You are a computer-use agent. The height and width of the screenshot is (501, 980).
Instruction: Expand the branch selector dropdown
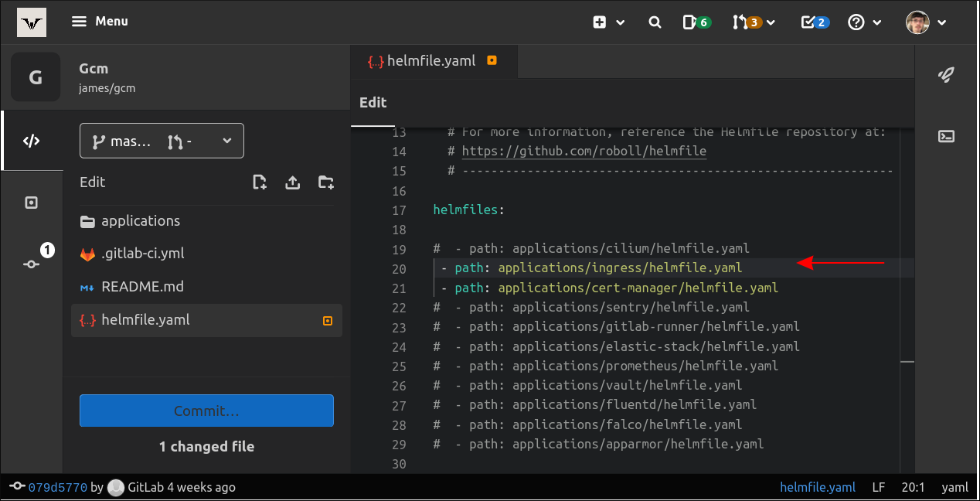[162, 141]
